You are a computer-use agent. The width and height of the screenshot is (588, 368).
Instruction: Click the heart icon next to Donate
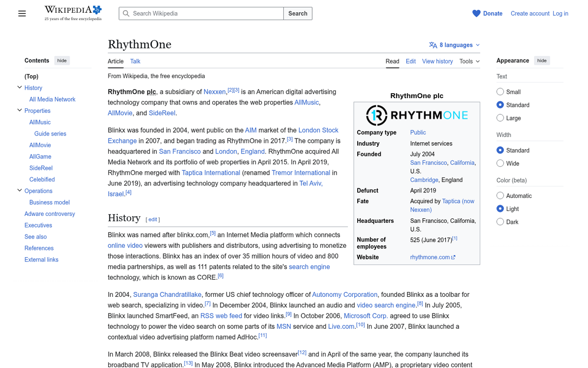[x=475, y=13]
